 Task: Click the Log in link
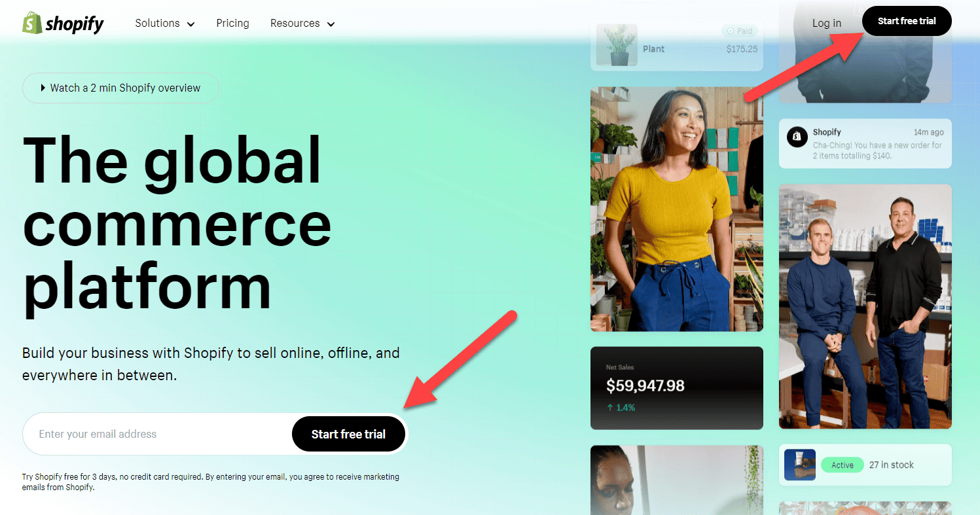click(826, 22)
